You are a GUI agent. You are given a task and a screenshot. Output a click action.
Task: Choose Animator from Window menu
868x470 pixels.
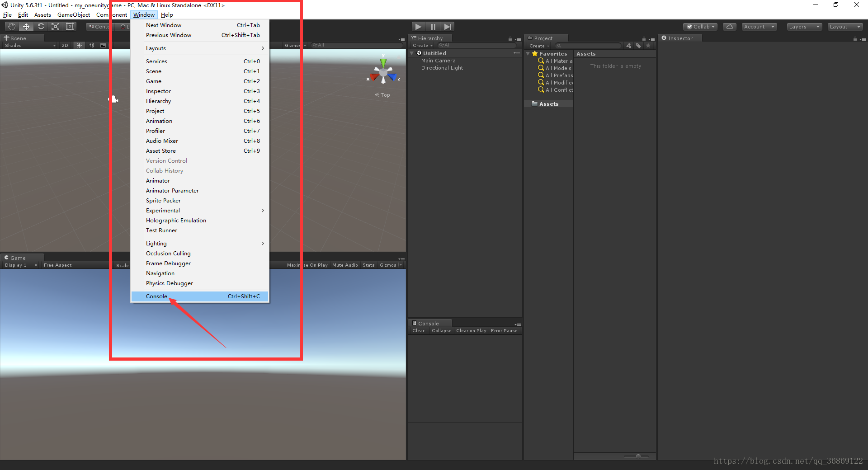200,181
